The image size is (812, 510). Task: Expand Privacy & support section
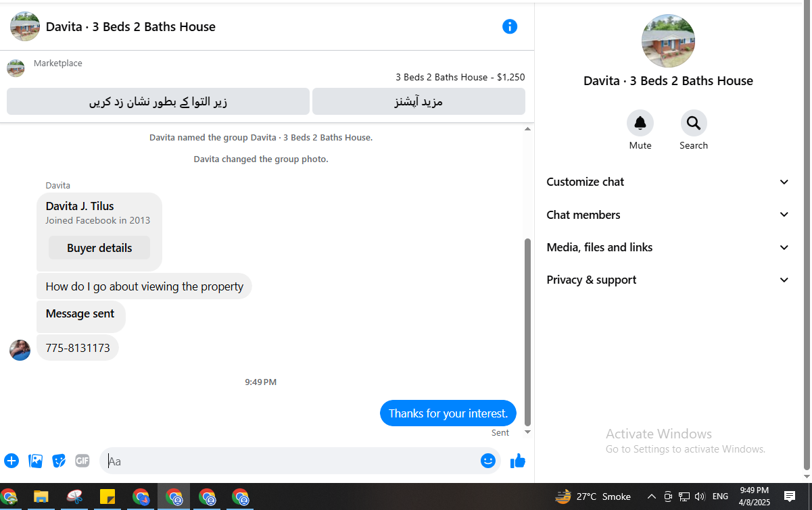[x=668, y=280]
